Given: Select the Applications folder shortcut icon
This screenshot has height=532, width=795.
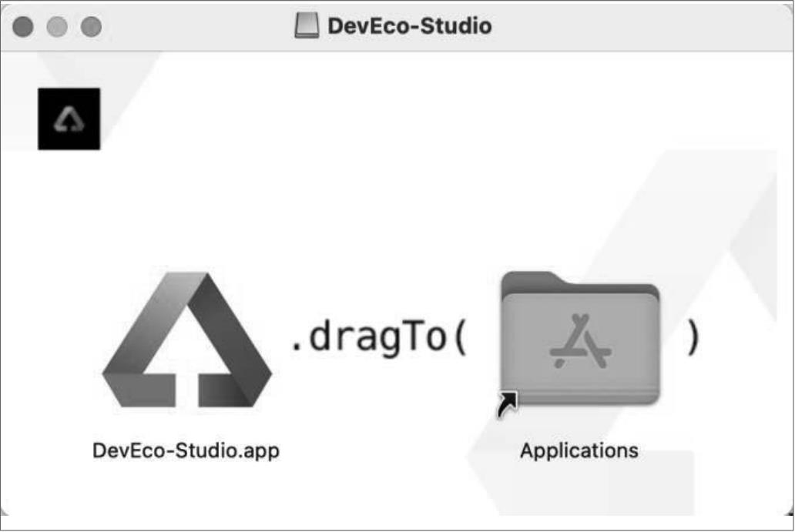Looking at the screenshot, I should 579,344.
